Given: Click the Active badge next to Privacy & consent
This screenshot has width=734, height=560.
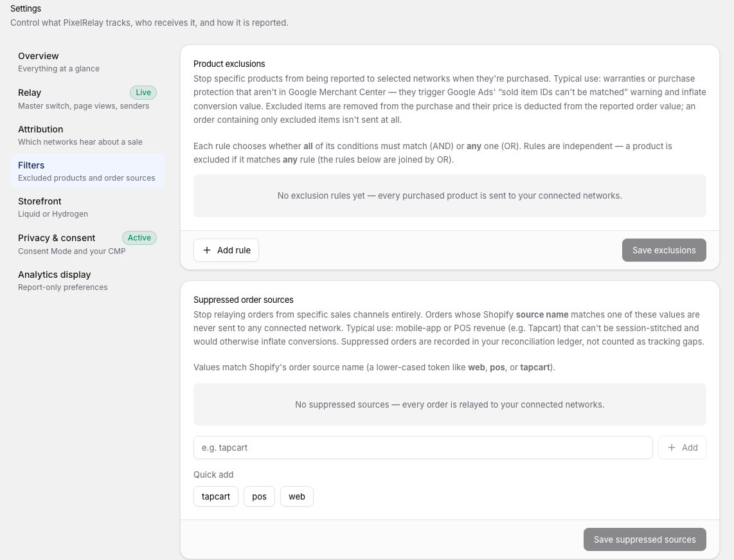Looking at the screenshot, I should pos(139,238).
